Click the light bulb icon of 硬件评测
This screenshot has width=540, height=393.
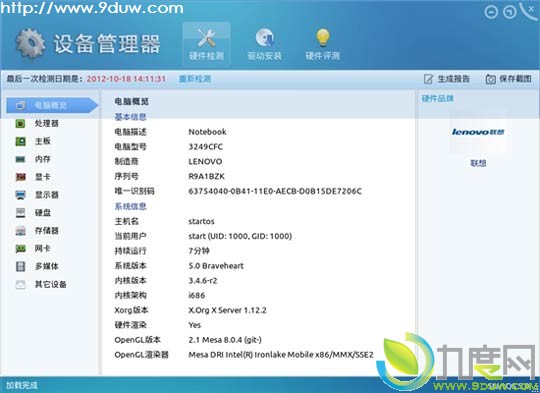(323, 38)
